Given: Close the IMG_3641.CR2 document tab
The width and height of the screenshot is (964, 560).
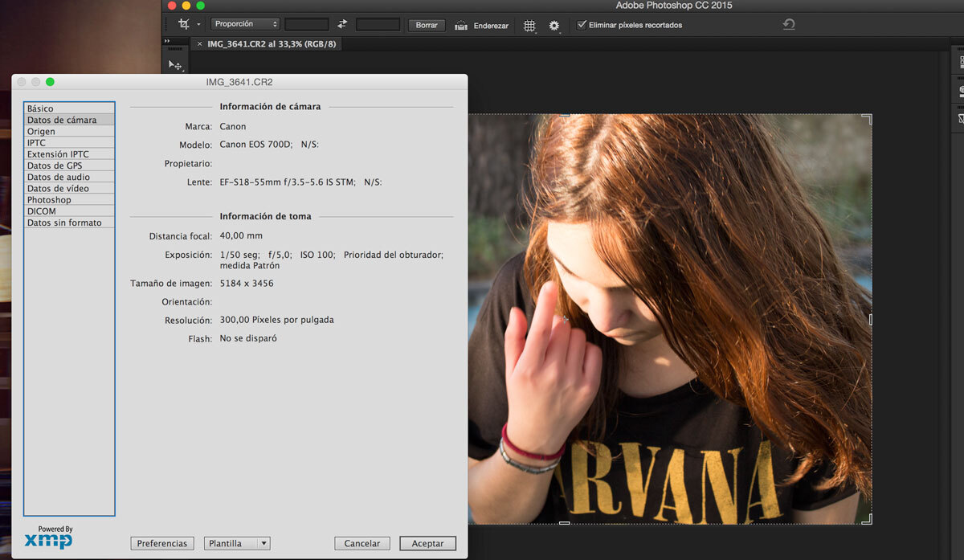Looking at the screenshot, I should pos(199,44).
